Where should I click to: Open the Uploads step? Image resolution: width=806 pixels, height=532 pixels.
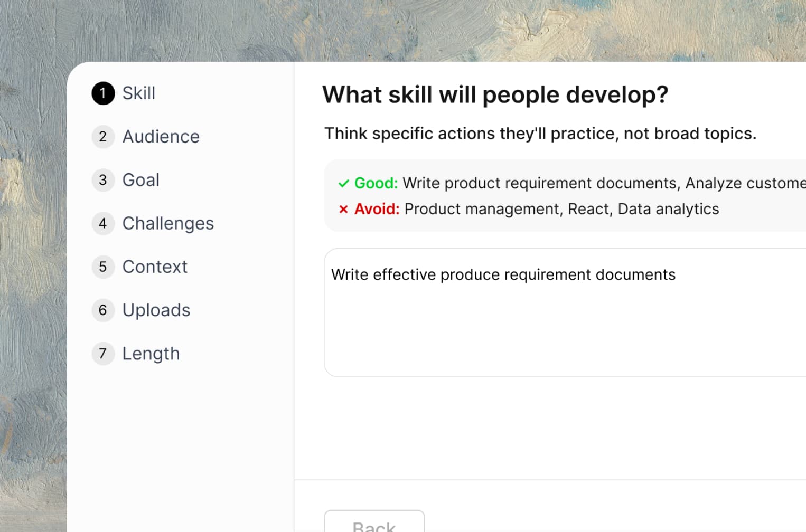[156, 310]
